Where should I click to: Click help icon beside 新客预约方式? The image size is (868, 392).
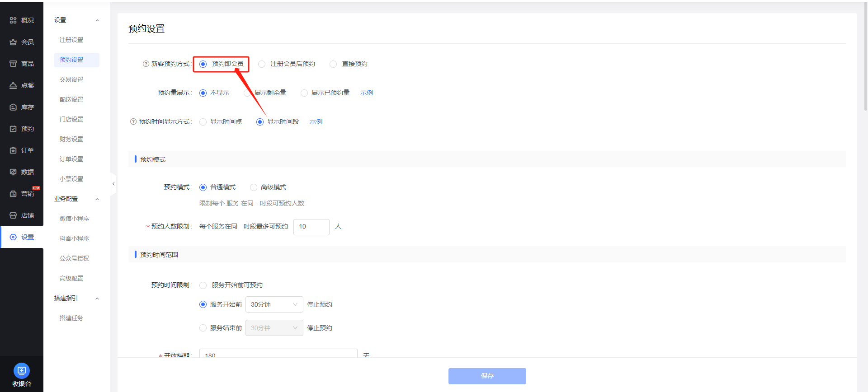click(x=146, y=64)
